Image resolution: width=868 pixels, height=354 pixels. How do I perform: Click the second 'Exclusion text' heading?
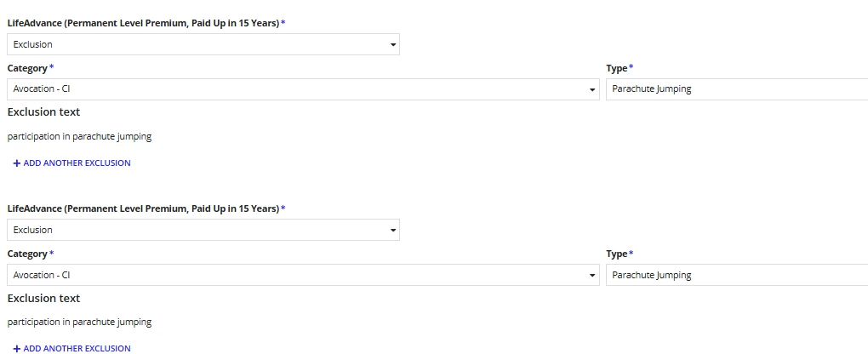tap(43, 298)
